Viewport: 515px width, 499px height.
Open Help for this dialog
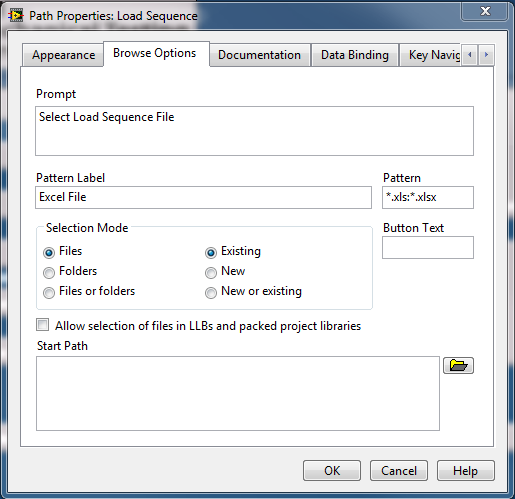tap(466, 471)
